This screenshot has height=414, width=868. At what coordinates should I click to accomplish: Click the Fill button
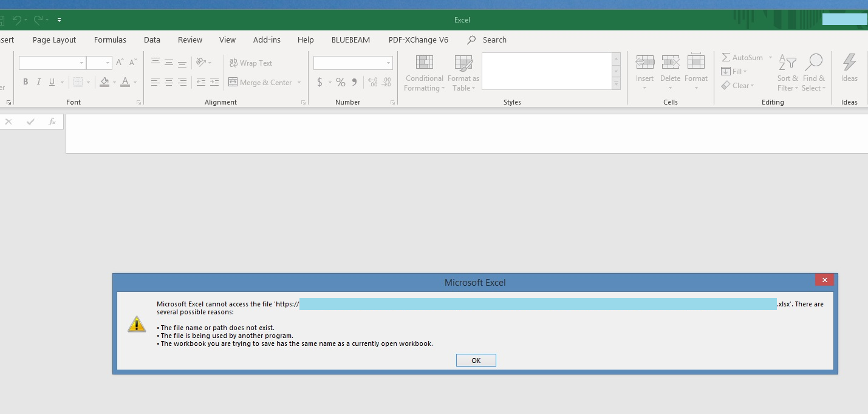(x=734, y=71)
